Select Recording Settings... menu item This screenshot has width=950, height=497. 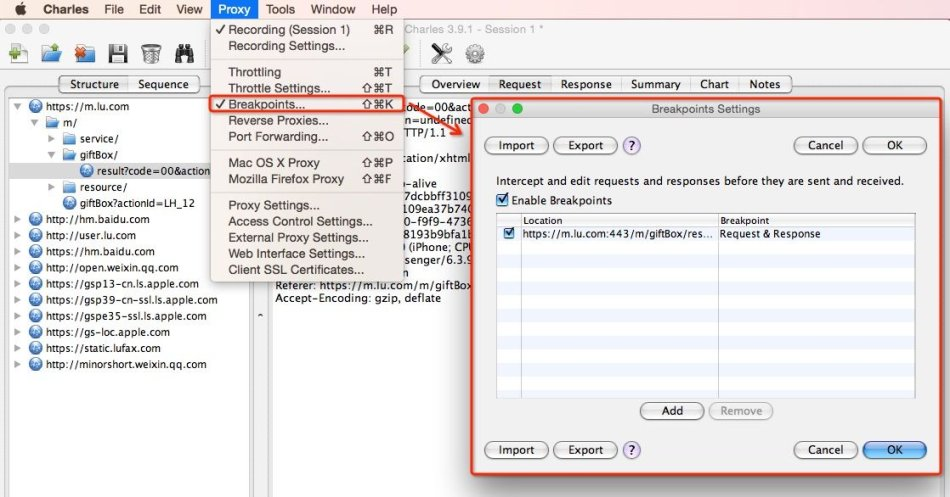[308, 46]
